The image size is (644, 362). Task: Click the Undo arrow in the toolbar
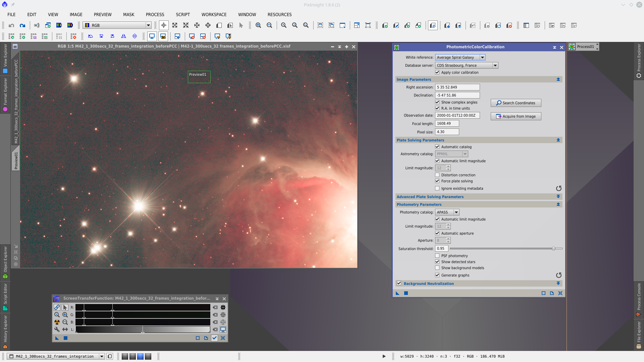pos(11,25)
